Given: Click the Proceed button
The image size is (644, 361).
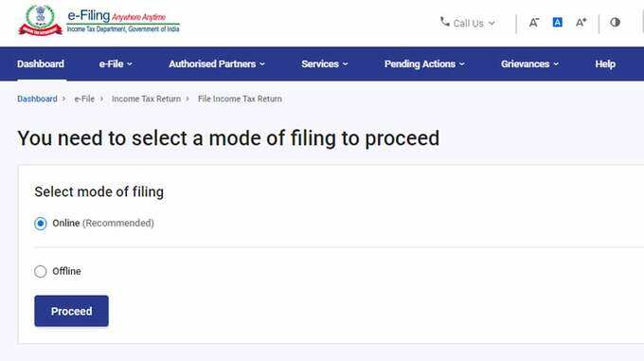Looking at the screenshot, I should coord(71,311).
